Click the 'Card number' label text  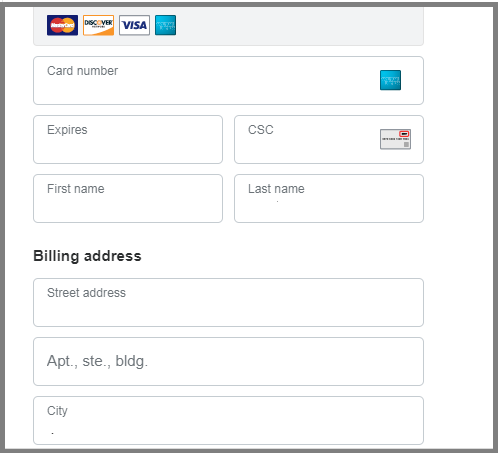[x=82, y=71]
